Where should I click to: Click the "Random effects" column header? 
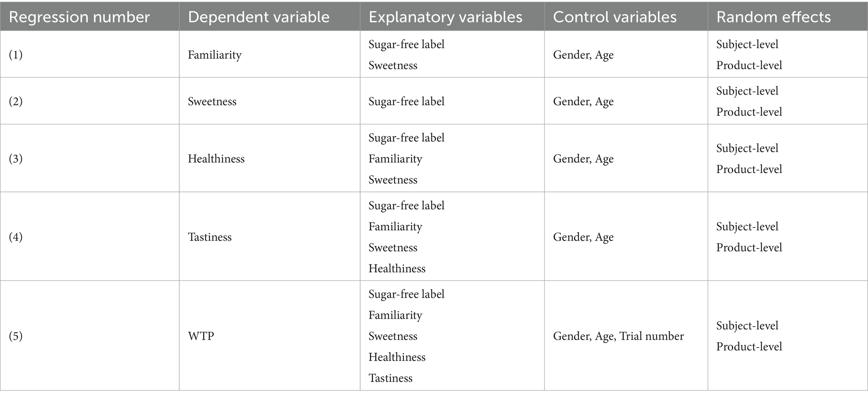[773, 17]
